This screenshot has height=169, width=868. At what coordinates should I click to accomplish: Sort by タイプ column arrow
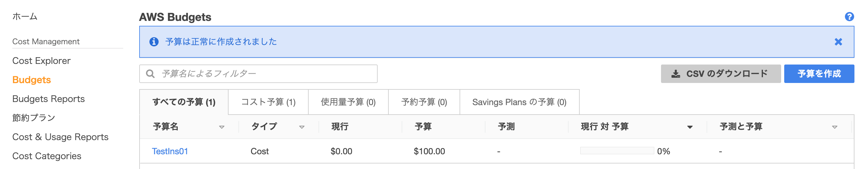pyautogui.click(x=302, y=127)
